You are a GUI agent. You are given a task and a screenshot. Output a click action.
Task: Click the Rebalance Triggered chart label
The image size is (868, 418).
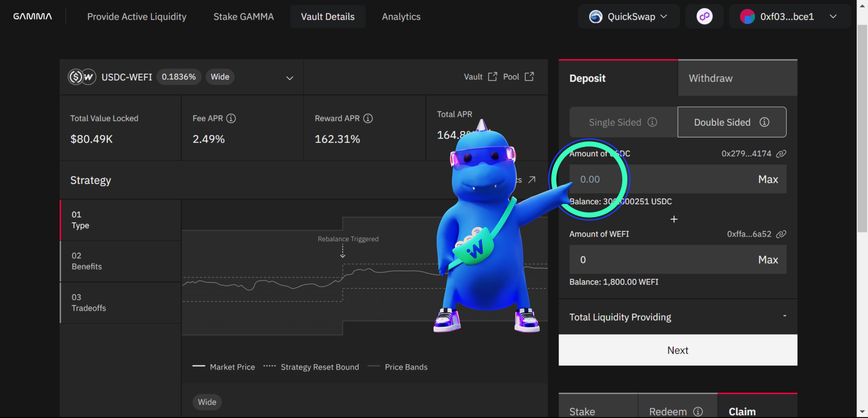348,239
